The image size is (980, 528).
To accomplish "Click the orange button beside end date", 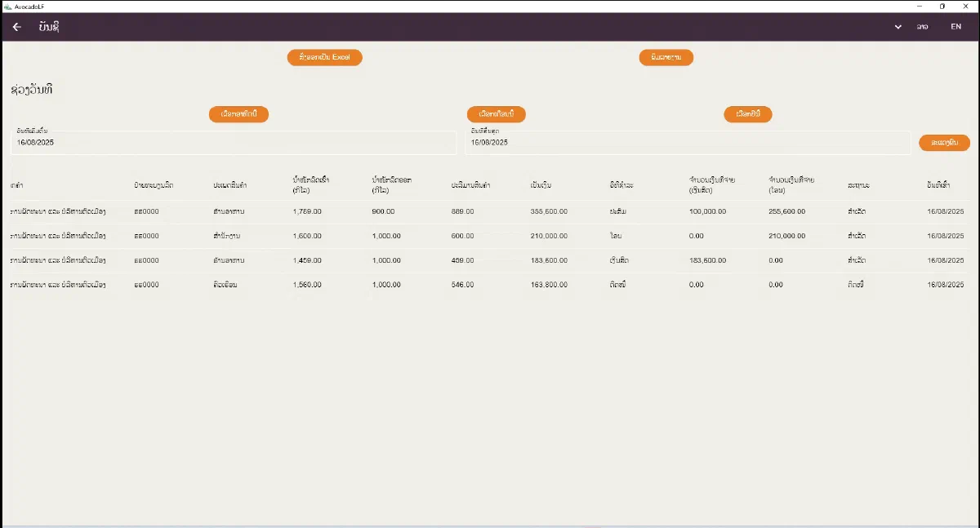I will [944, 142].
